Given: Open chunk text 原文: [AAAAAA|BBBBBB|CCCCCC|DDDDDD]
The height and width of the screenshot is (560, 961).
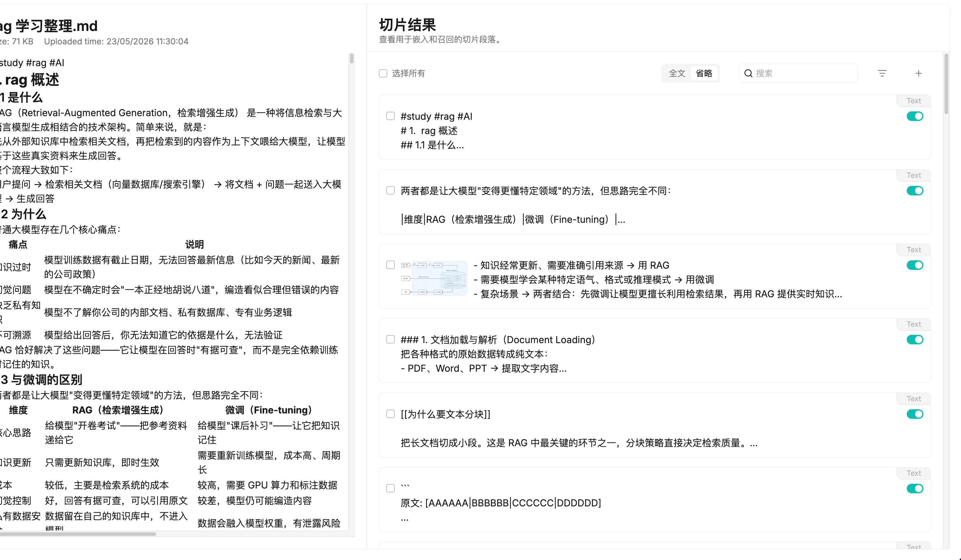Looking at the screenshot, I should (501, 503).
